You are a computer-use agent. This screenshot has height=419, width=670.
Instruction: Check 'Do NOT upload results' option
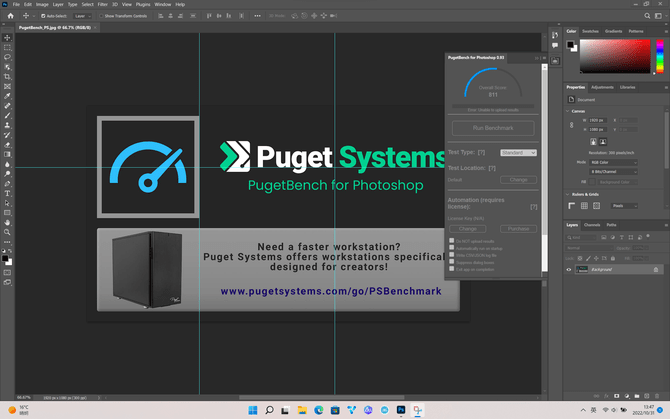point(452,241)
